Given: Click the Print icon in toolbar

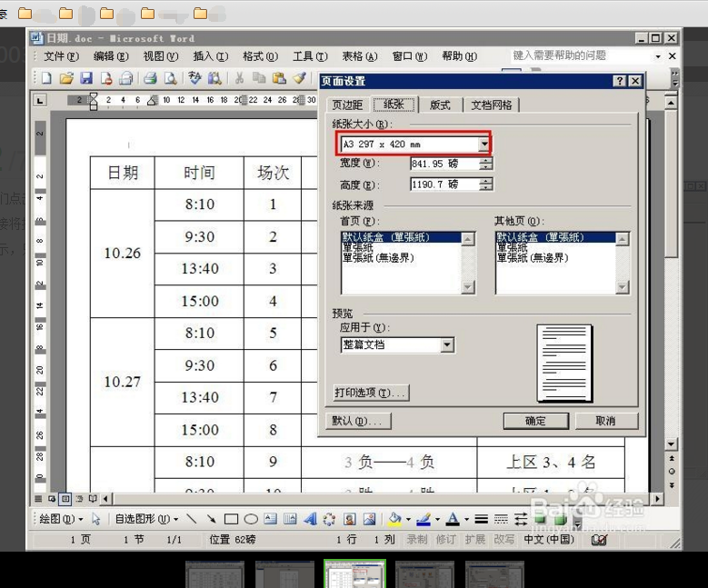Looking at the screenshot, I should point(151,79).
